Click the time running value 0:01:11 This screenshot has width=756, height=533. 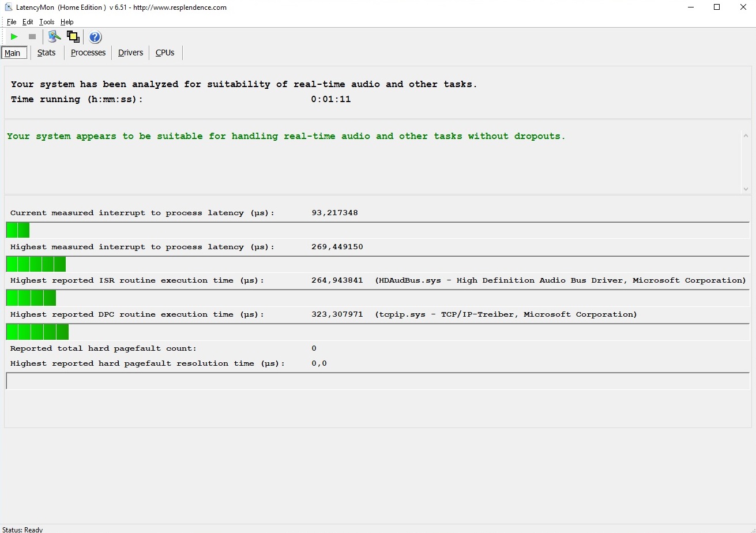tap(331, 99)
